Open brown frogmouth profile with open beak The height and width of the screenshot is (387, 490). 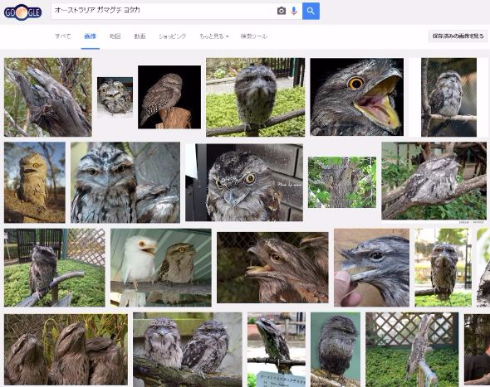pyautogui.click(x=273, y=268)
